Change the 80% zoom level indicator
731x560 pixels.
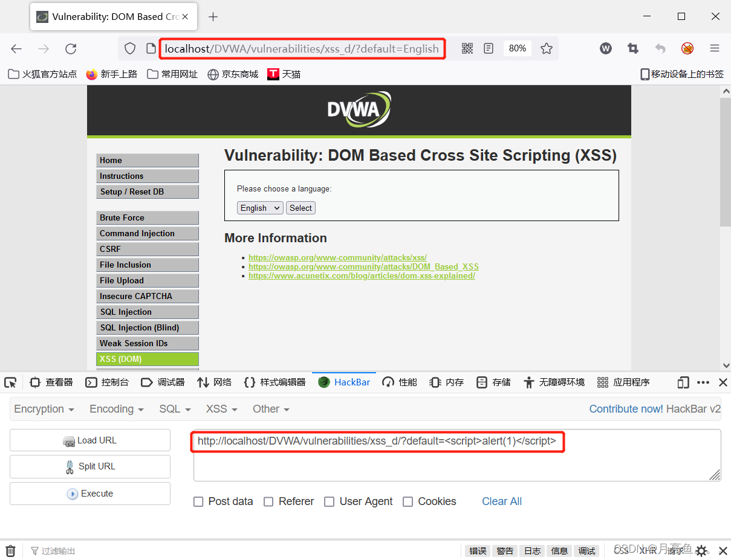click(x=518, y=48)
